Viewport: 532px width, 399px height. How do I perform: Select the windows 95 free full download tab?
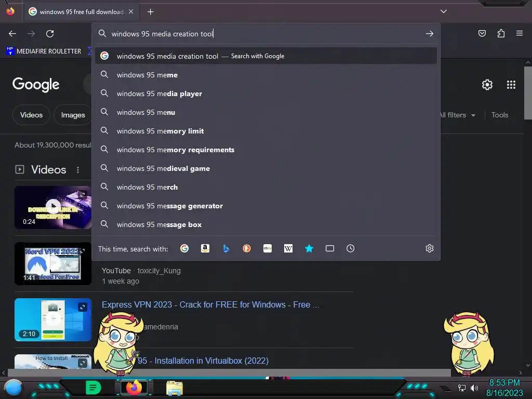pyautogui.click(x=81, y=12)
